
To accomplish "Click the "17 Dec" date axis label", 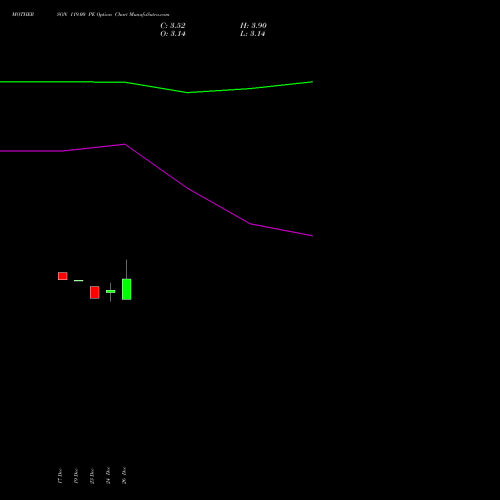I will pos(60,476).
